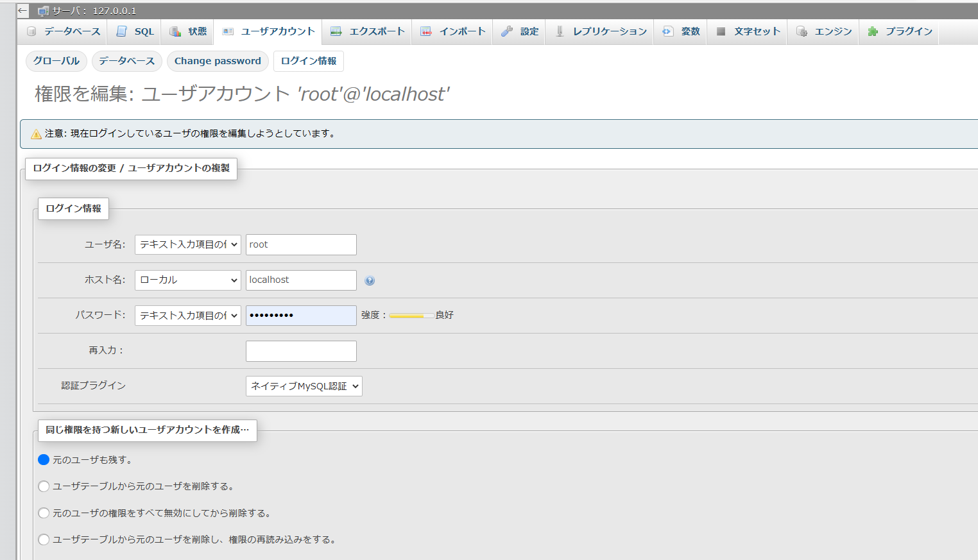The width and height of the screenshot is (978, 560).
Task: Click the password strength meter bar
Action: coord(411,316)
